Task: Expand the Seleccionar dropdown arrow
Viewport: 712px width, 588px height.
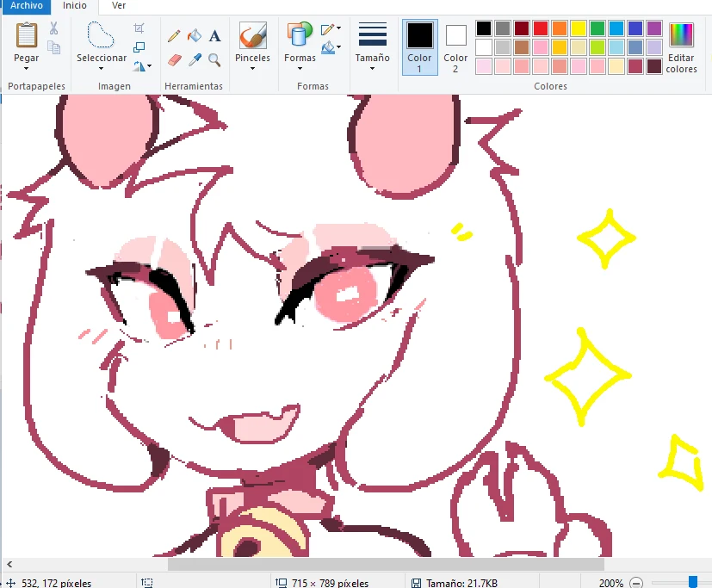Action: pyautogui.click(x=101, y=69)
